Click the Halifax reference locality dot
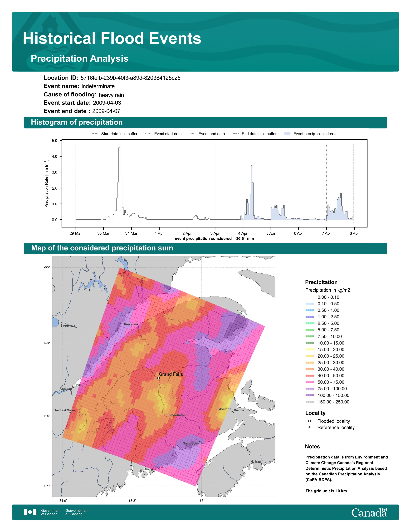Viewport: 411px width, 532px height. tap(261, 464)
